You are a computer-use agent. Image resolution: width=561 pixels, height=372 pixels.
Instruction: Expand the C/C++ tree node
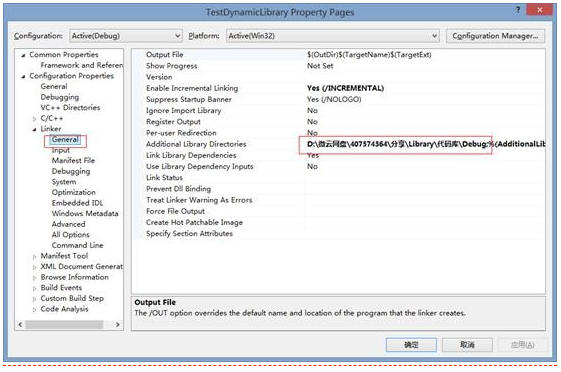point(34,118)
